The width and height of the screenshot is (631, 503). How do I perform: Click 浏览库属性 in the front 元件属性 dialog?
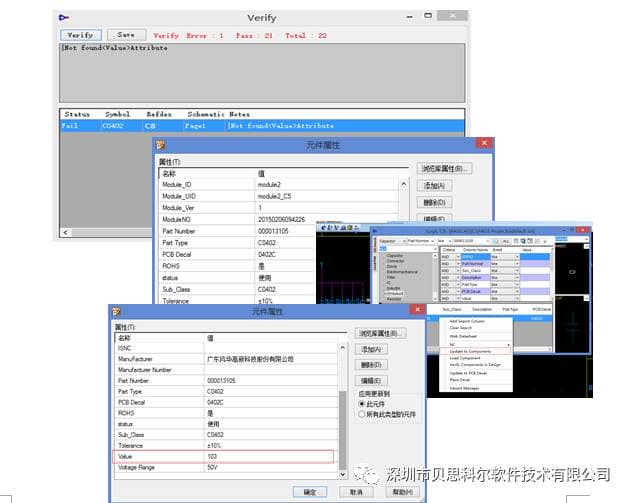[x=381, y=333]
